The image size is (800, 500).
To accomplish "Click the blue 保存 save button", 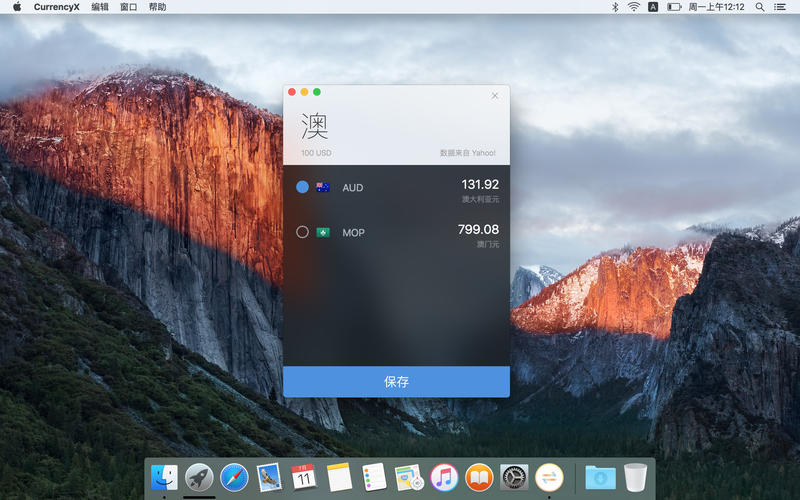I will point(396,381).
